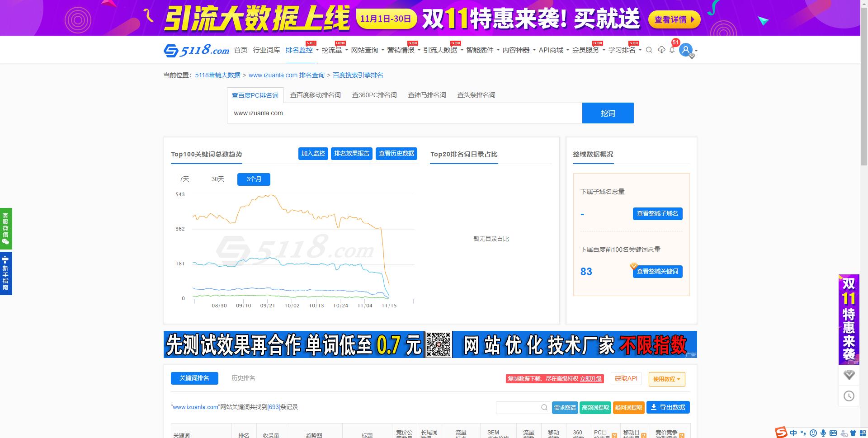The height and width of the screenshot is (438, 868).
Task: Select the 3个月 trend range
Action: coord(254,179)
